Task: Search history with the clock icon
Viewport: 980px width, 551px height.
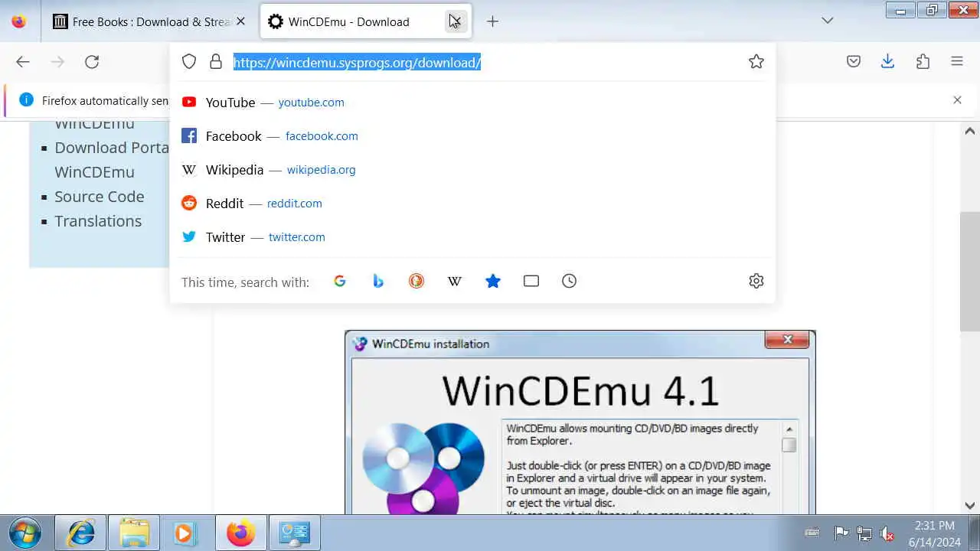Action: pyautogui.click(x=569, y=282)
